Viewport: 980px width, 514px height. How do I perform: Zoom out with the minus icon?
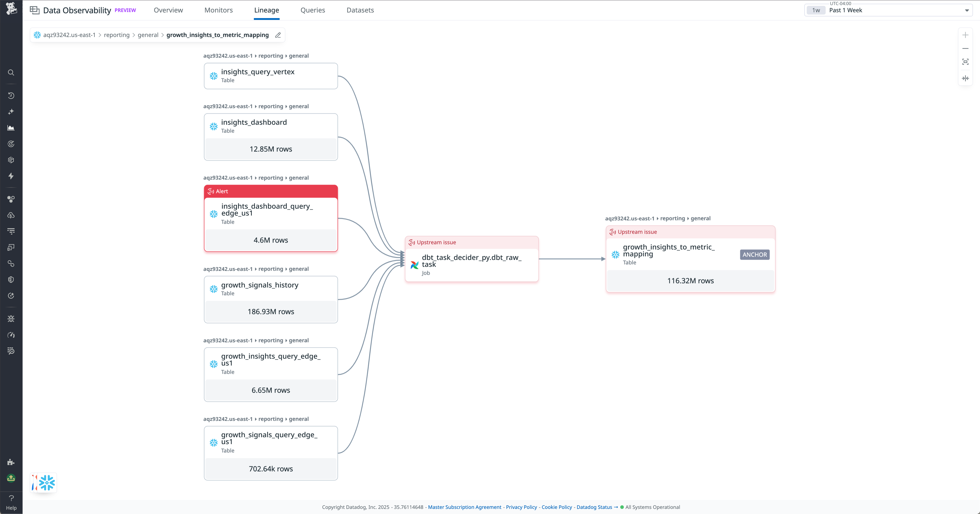(966, 48)
